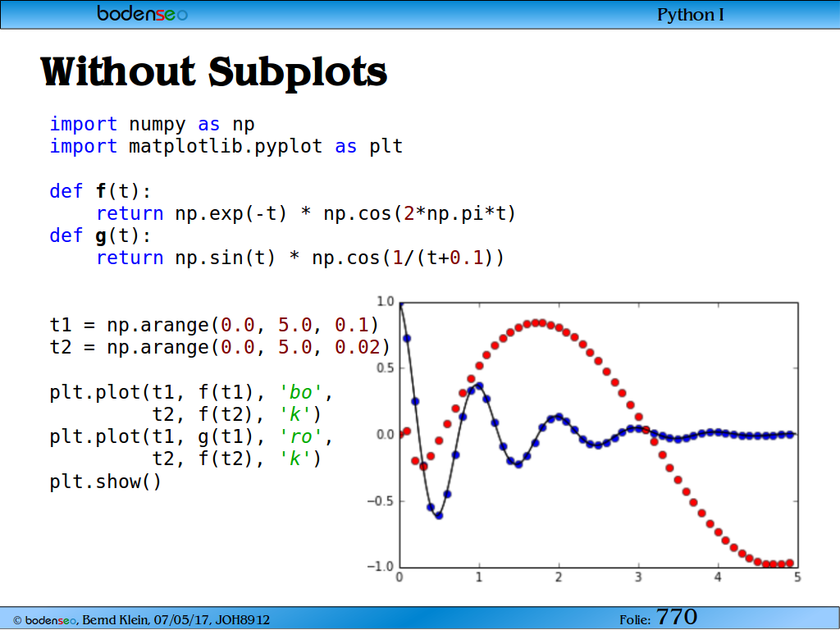Click the x-axis tick label 1
The image size is (840, 630).
tap(479, 577)
